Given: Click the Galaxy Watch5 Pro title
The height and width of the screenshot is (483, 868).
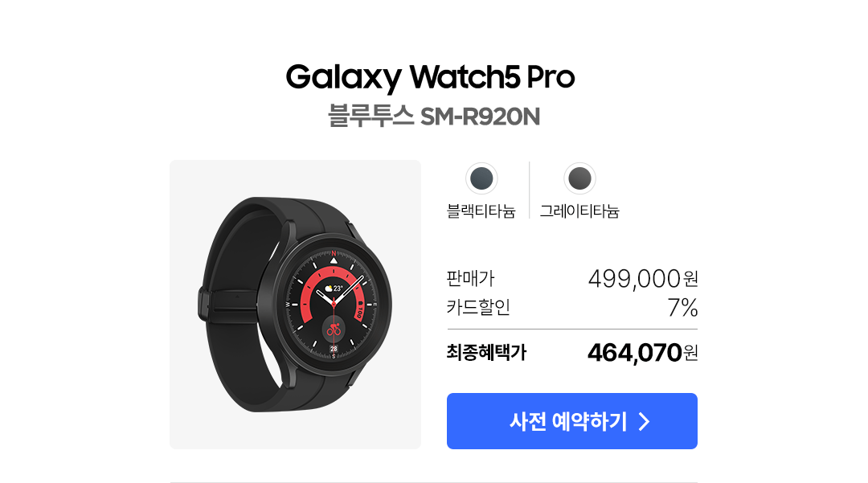Looking at the screenshot, I should 430,77.
